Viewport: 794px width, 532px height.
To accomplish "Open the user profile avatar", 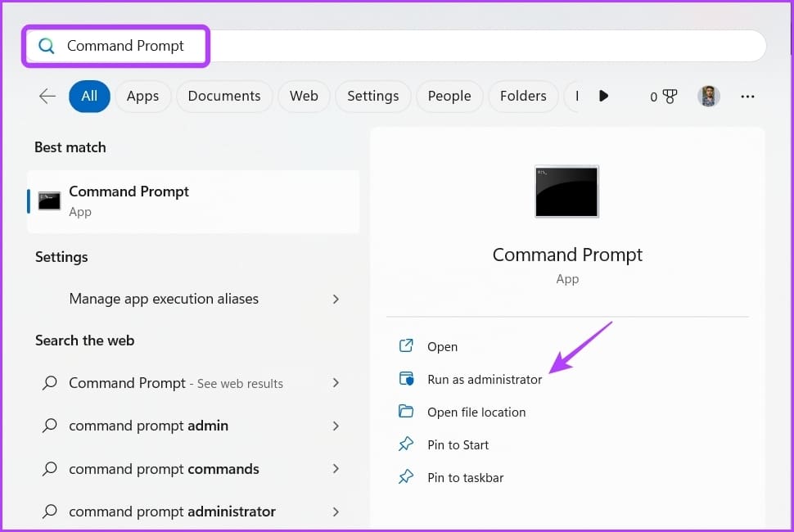I will 708,96.
